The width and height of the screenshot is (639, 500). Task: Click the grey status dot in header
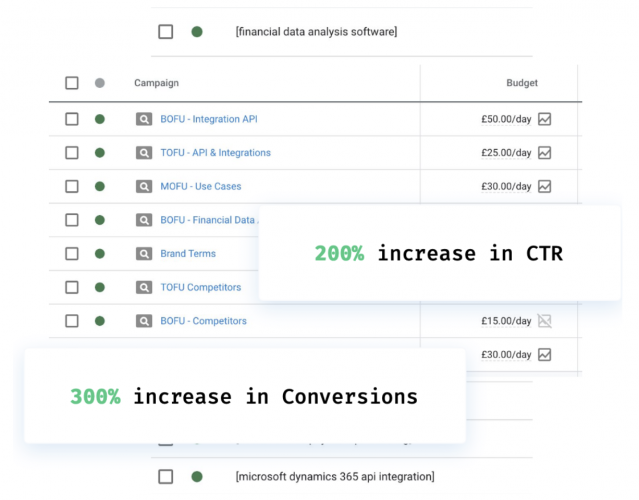pos(100,83)
